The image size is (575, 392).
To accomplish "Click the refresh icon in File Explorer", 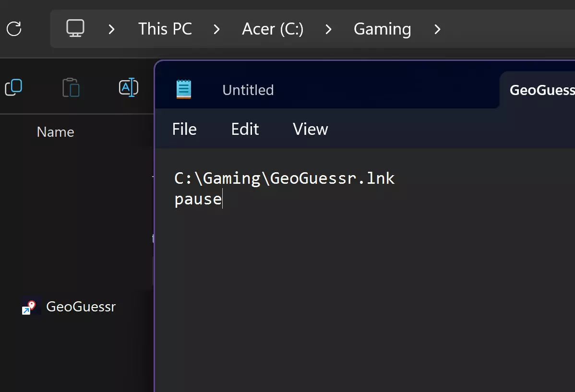I will (x=14, y=28).
